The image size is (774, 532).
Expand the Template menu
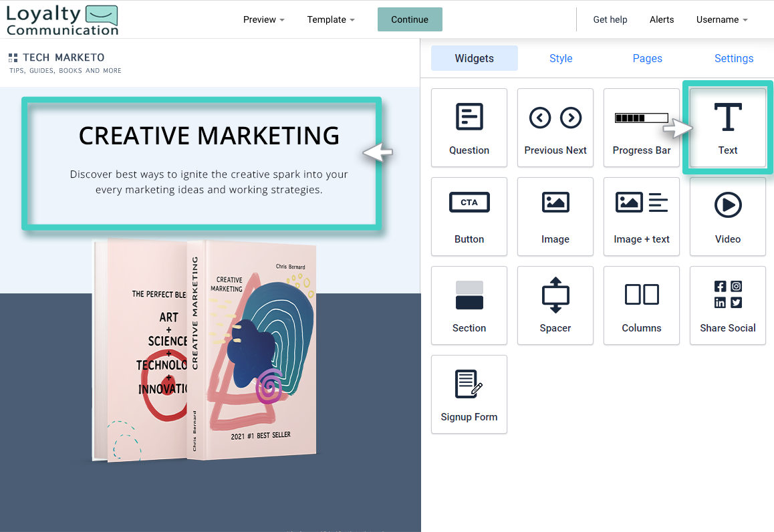pos(330,19)
